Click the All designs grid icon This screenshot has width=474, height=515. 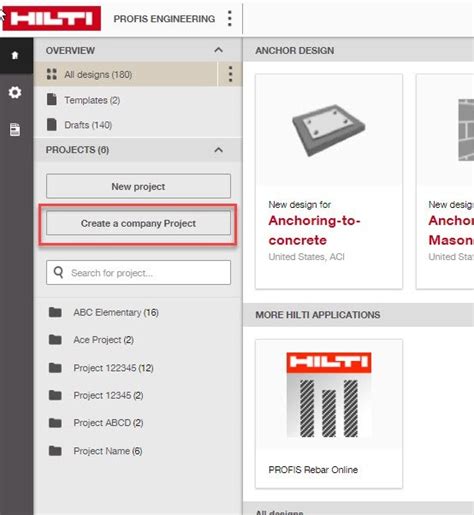[x=52, y=74]
